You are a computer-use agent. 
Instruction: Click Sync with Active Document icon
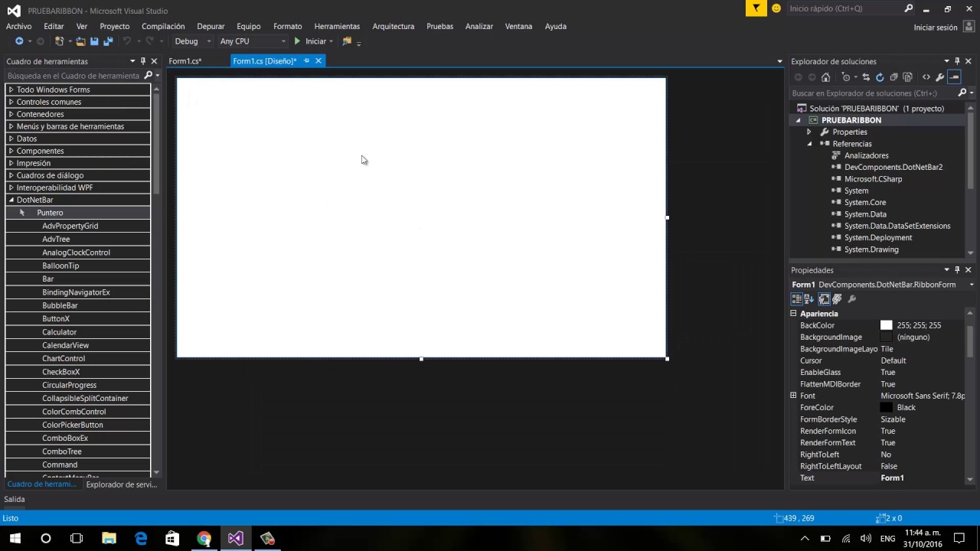[x=866, y=77]
